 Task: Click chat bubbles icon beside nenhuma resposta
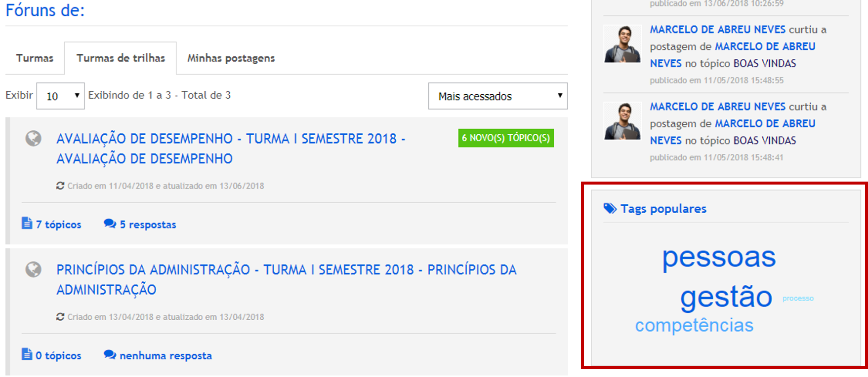coord(110,355)
